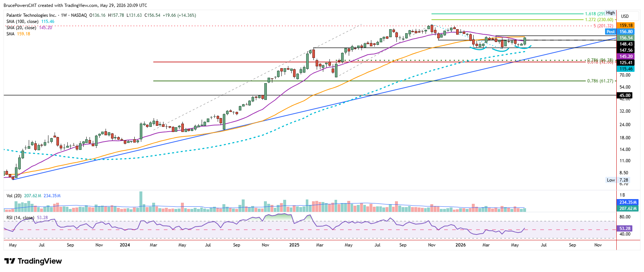Screen dimensions: 644x272
Task: Click the 80.00 RSI axis label
Action: (625, 217)
